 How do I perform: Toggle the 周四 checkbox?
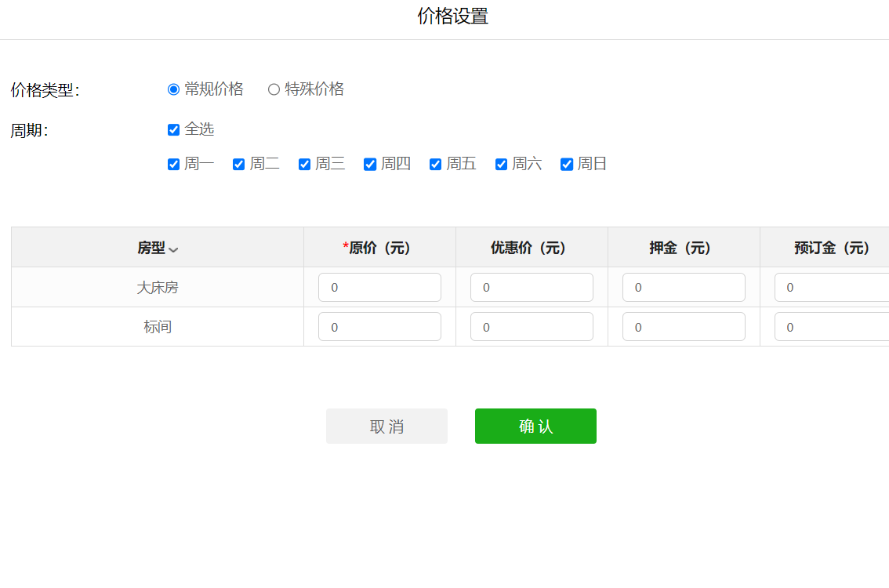(370, 165)
